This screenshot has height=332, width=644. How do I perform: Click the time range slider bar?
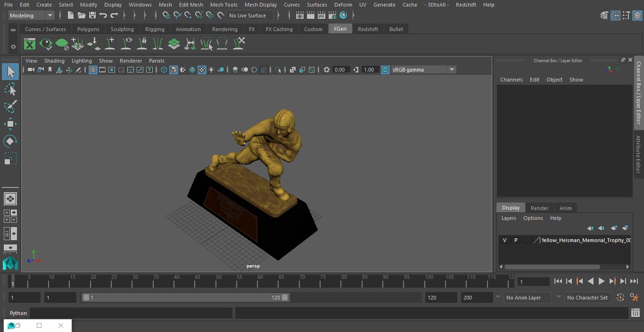(186, 298)
